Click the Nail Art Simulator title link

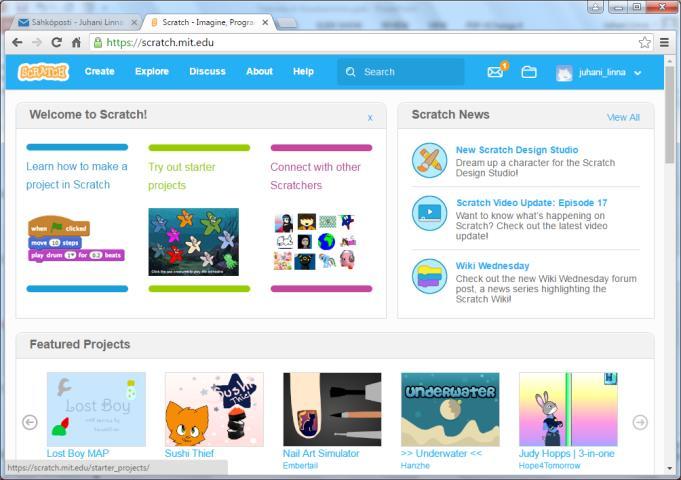tap(321, 454)
